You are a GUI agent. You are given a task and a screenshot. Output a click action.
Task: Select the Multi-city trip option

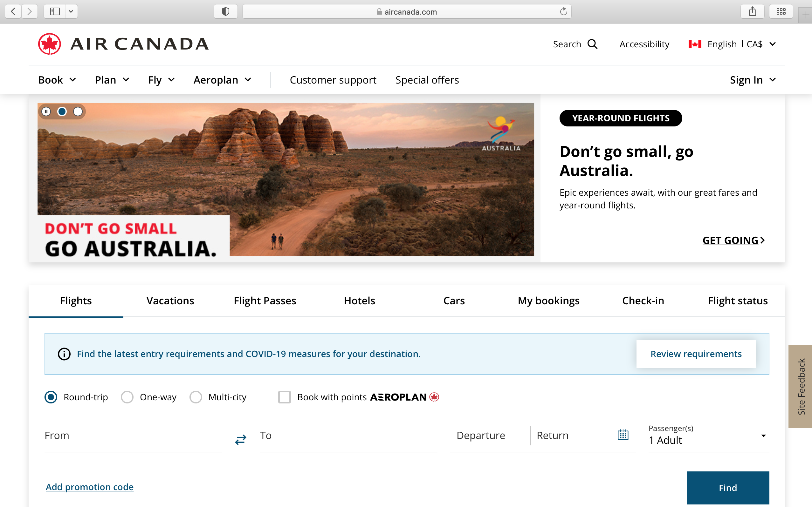tap(196, 397)
